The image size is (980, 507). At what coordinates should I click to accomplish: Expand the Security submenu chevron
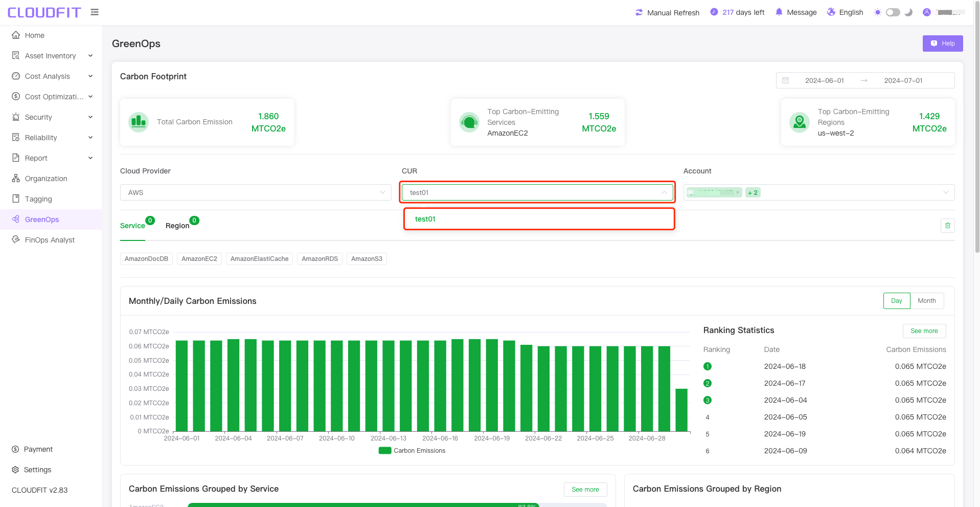tap(90, 117)
